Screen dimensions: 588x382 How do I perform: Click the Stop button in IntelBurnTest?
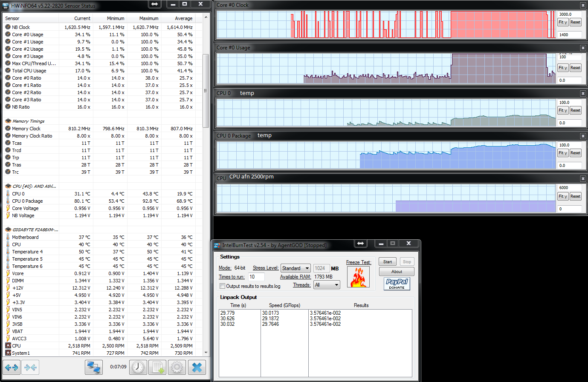tap(407, 262)
